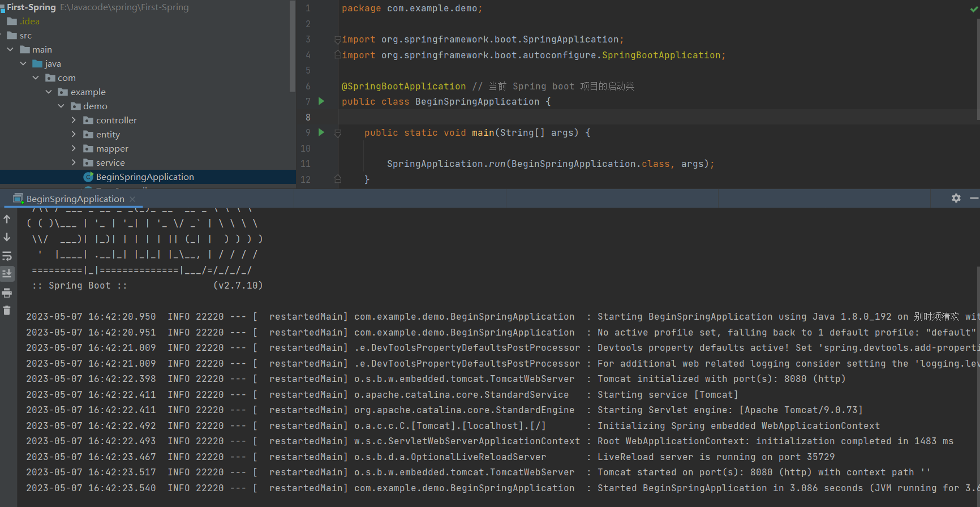The width and height of the screenshot is (980, 507).
Task: Collapse the main folder
Action: tap(10, 50)
